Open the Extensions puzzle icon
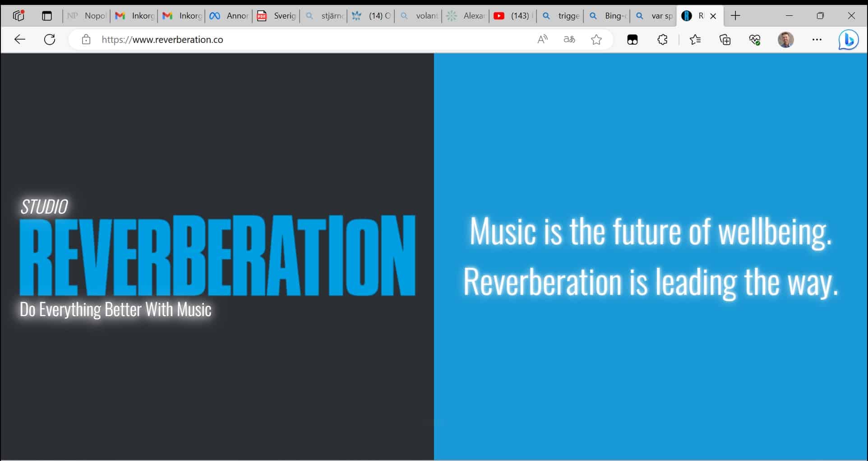 pos(662,40)
